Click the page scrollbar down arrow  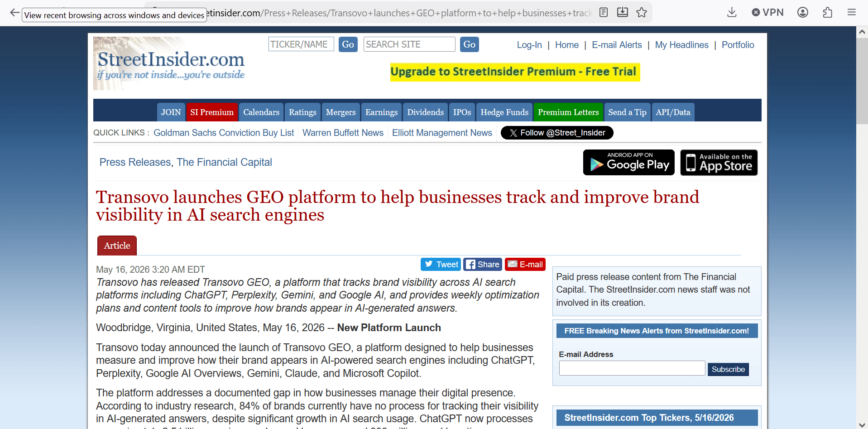(x=862, y=424)
